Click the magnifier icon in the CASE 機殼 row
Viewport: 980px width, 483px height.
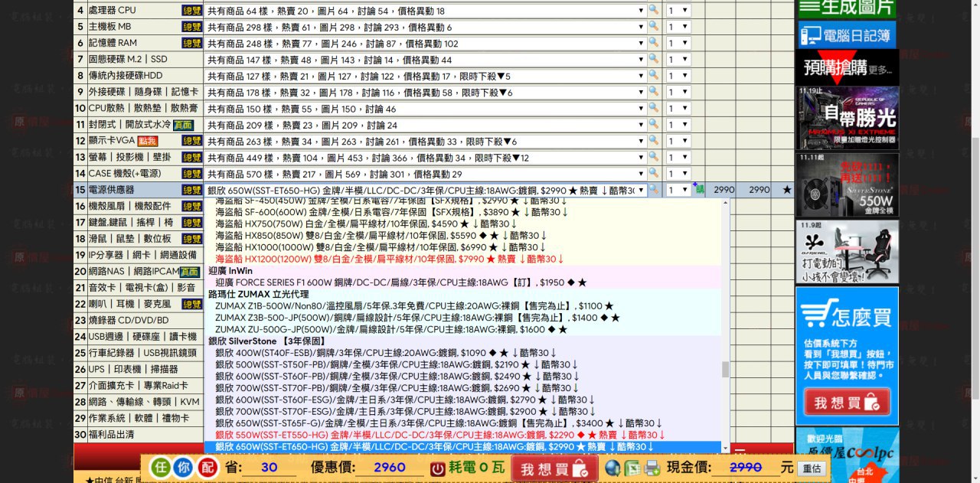[653, 174]
